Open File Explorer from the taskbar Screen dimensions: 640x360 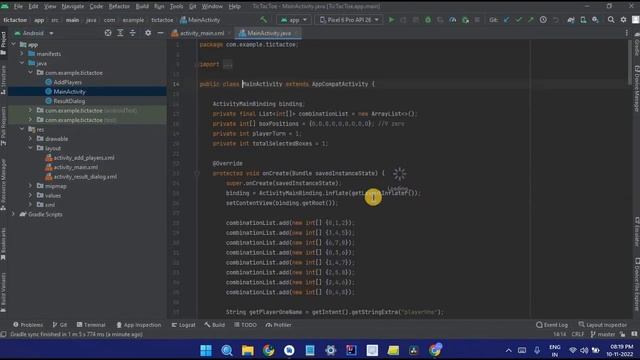point(248,350)
